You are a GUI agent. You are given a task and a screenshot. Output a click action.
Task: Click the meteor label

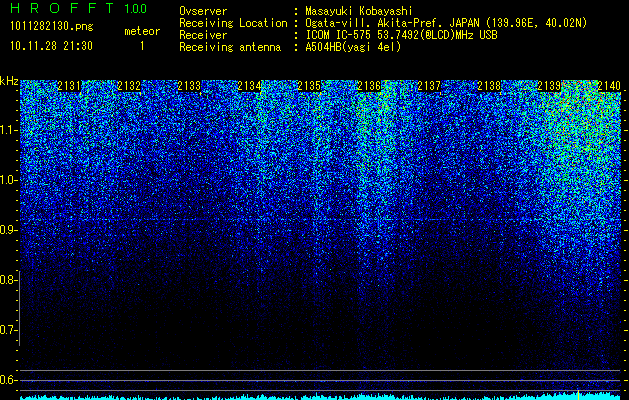(x=142, y=31)
